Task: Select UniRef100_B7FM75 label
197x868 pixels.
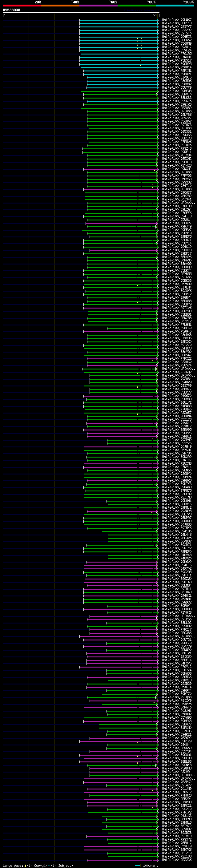Action: [177, 491]
